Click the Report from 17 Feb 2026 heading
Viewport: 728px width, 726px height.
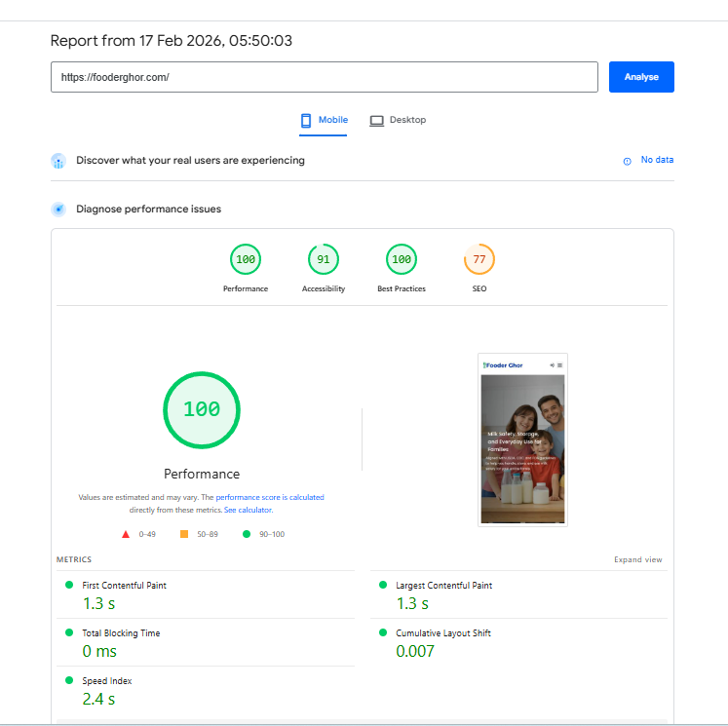click(x=172, y=41)
